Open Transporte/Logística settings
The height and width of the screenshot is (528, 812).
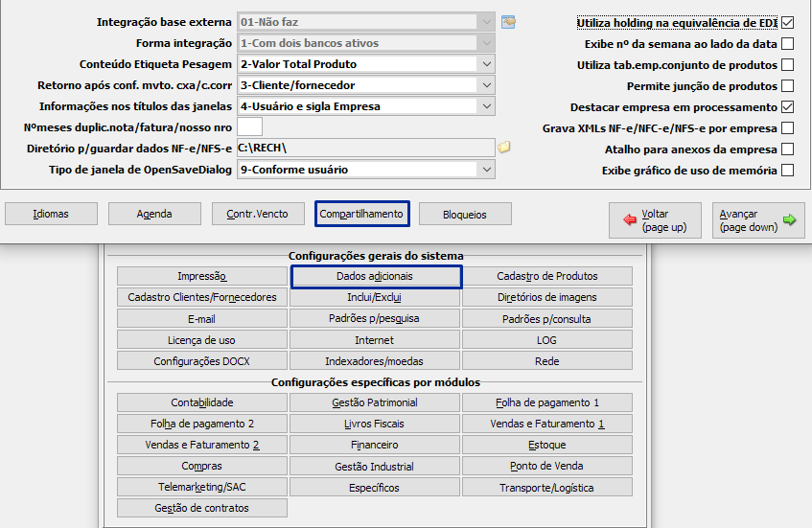click(x=547, y=487)
